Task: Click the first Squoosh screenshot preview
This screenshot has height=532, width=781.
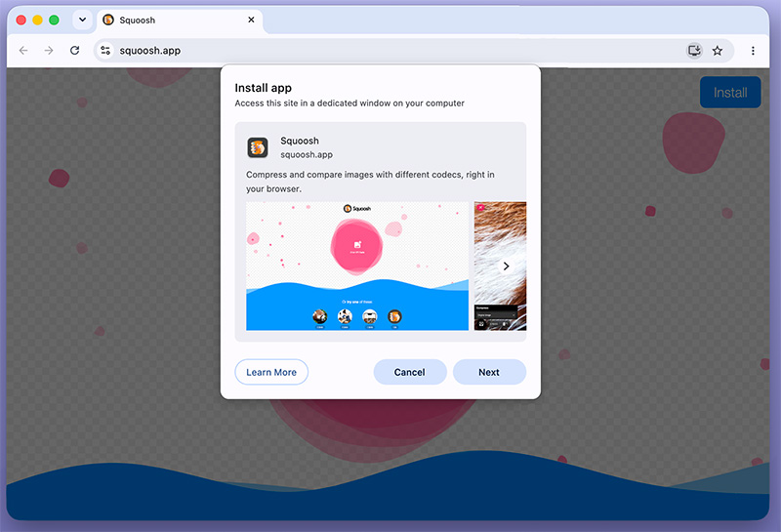Action: [x=357, y=266]
